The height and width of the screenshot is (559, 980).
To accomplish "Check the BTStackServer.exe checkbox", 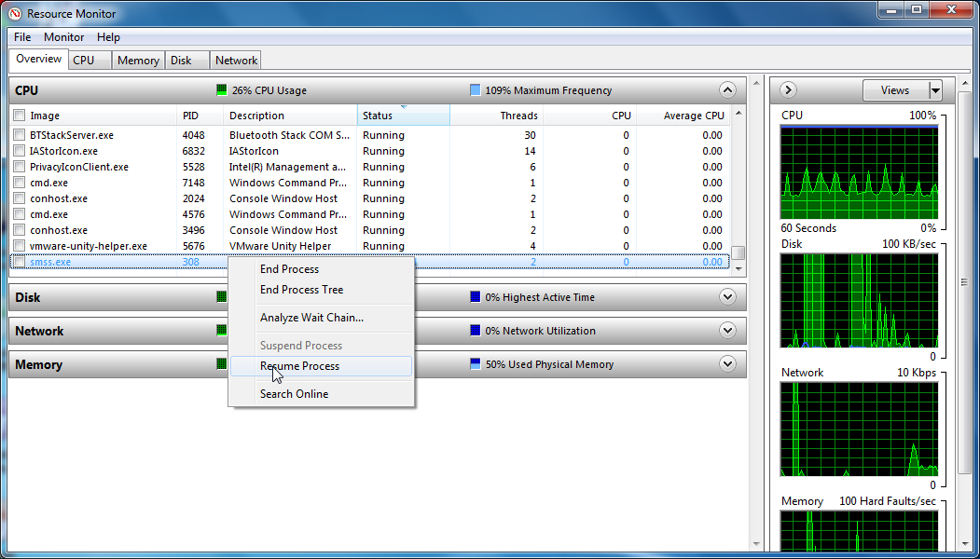I will (20, 135).
